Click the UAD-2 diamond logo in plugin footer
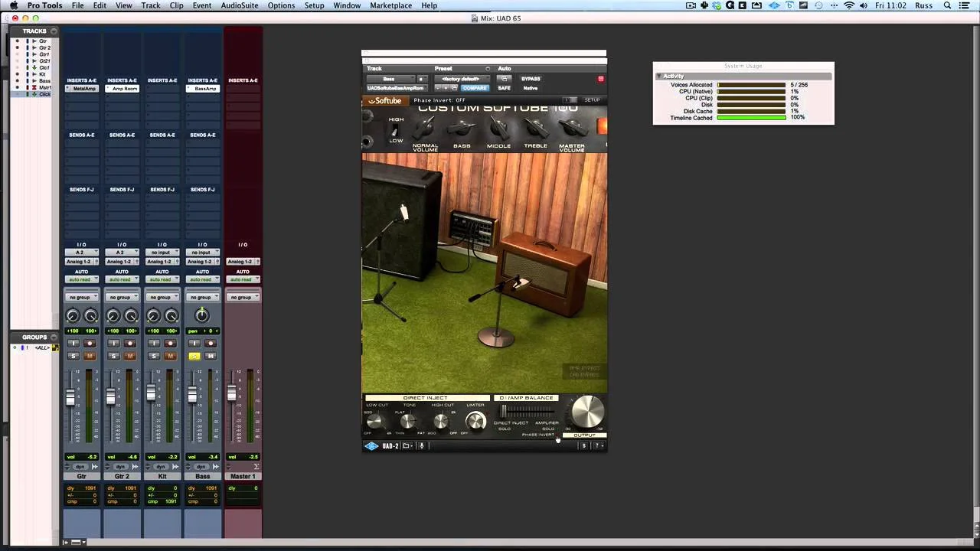 371,445
